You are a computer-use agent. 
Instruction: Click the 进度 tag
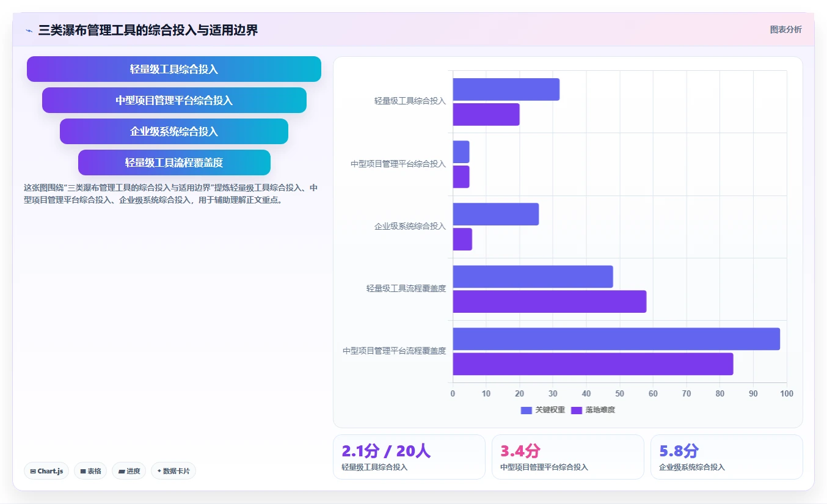click(129, 471)
